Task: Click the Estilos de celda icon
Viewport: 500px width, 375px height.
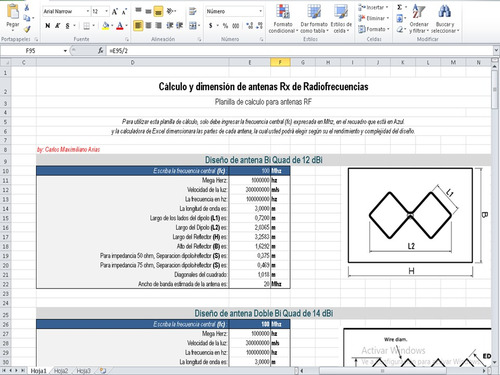Action: [341, 12]
